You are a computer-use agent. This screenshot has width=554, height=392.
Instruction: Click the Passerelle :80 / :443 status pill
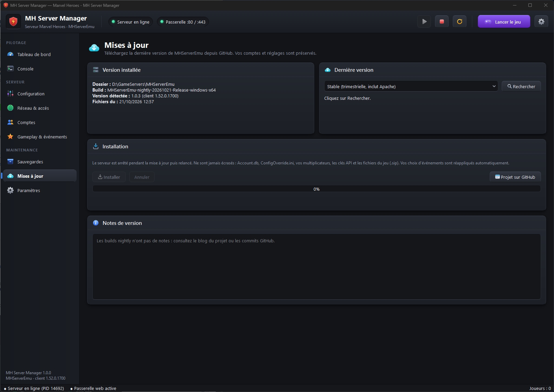[x=183, y=22]
